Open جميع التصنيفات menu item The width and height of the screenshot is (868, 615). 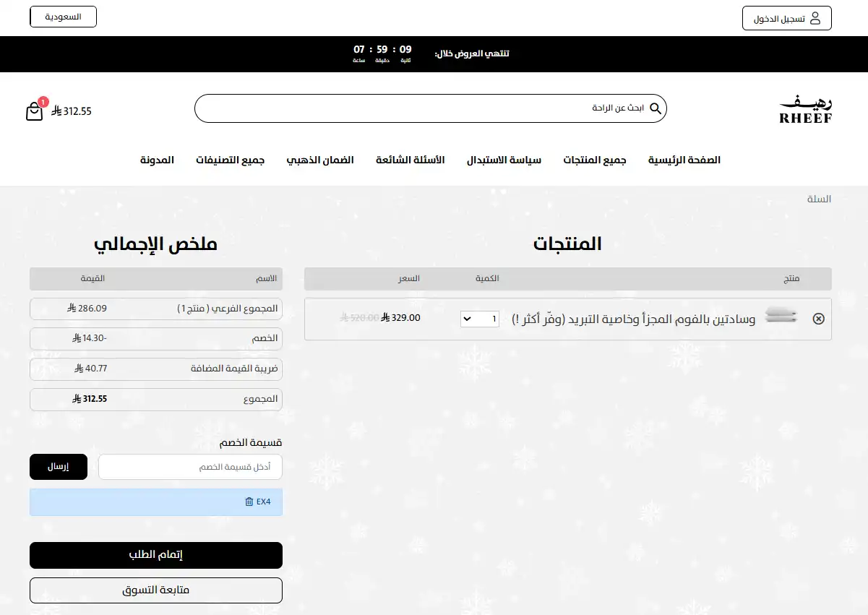pyautogui.click(x=230, y=160)
